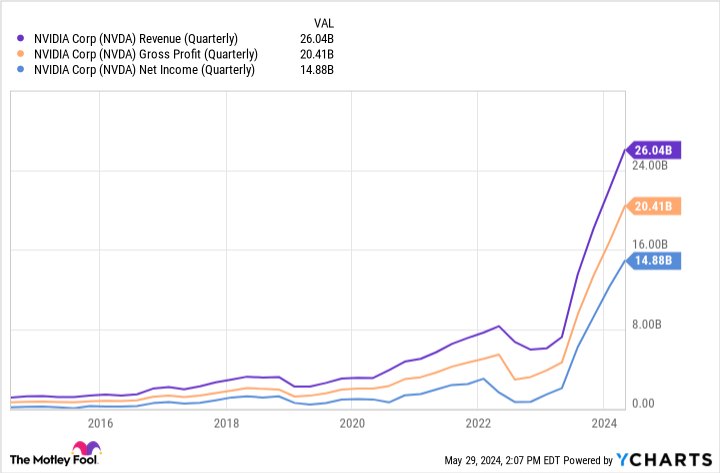This screenshot has height=473, width=720.
Task: Click the 16.00B y-axis label
Action: pyautogui.click(x=650, y=244)
